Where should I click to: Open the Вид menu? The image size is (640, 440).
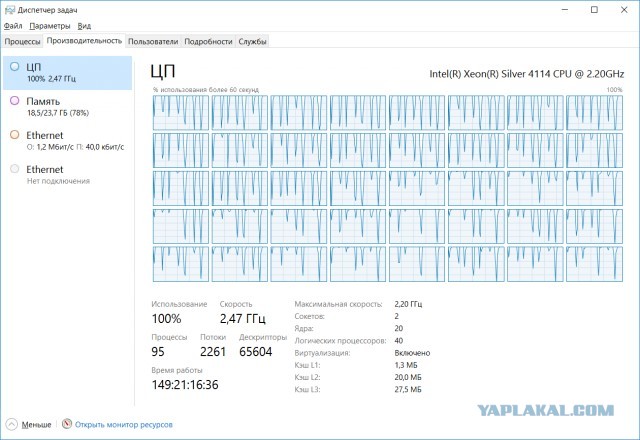tap(84, 26)
